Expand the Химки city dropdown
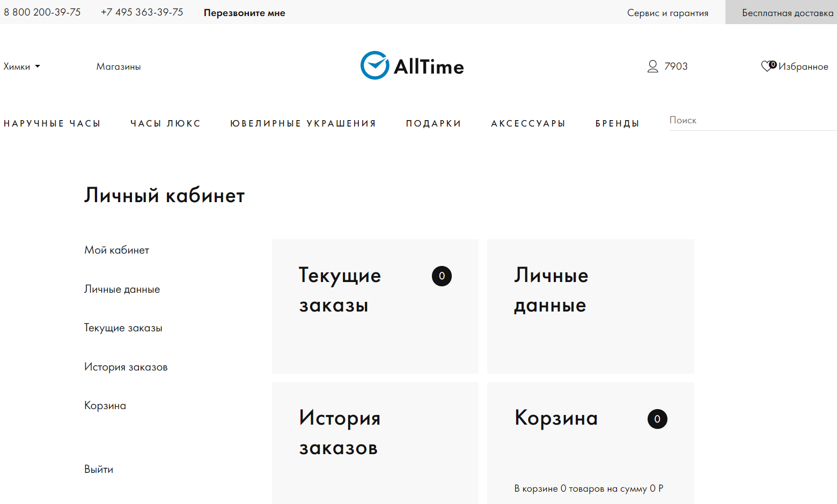Viewport: 837px width, 504px height. pyautogui.click(x=22, y=66)
